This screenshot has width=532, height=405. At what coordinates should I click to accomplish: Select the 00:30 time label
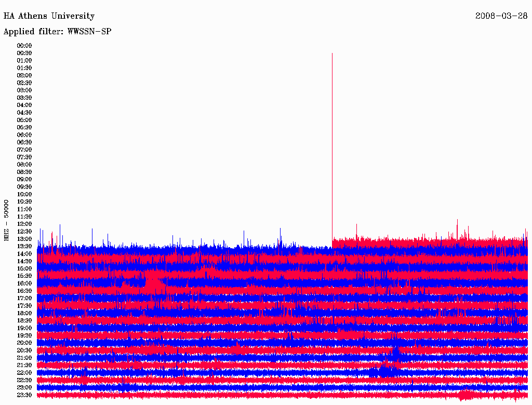[x=24, y=53]
